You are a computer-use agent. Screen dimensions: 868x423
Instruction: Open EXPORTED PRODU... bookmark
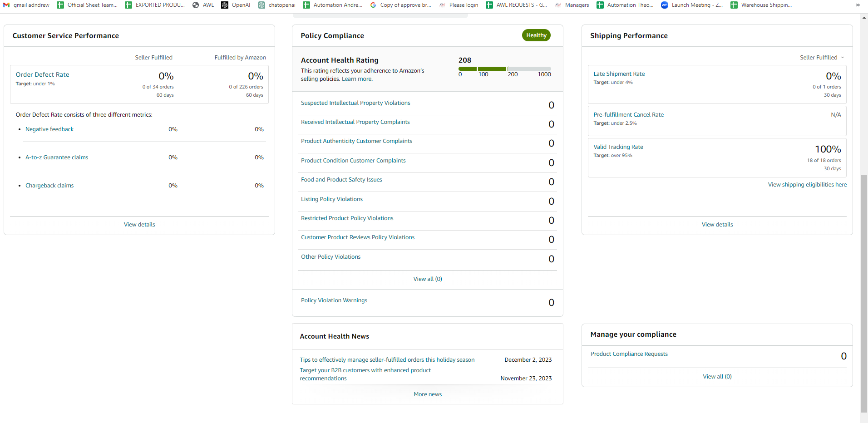point(155,5)
